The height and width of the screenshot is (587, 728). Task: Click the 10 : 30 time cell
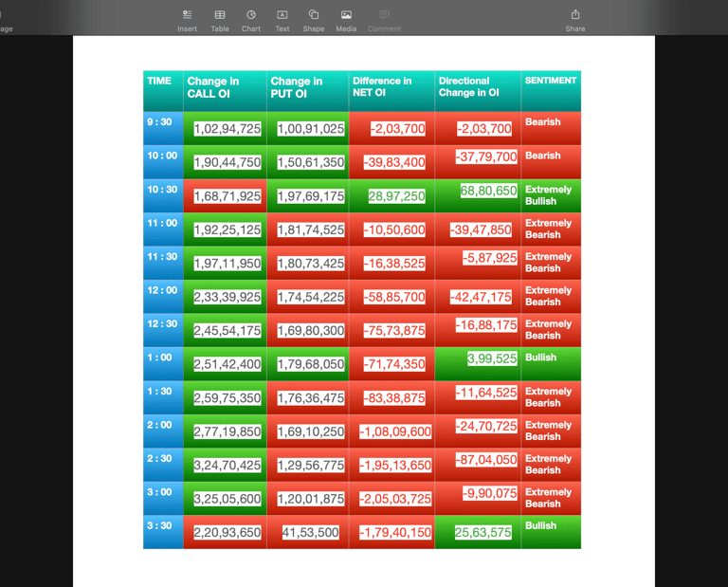point(163,195)
